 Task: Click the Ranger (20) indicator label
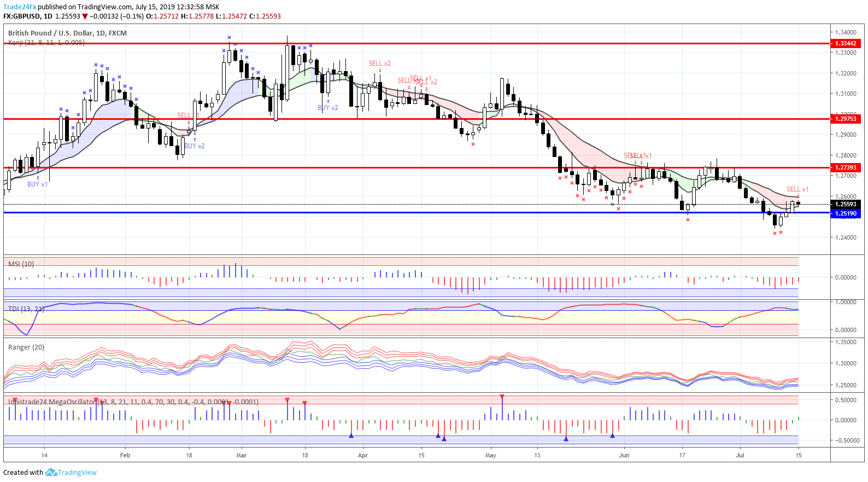tap(26, 347)
